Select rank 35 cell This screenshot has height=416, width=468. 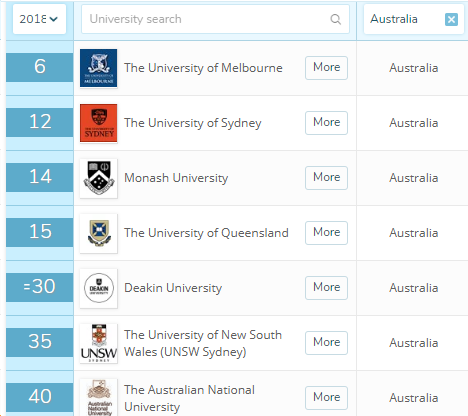coord(40,342)
